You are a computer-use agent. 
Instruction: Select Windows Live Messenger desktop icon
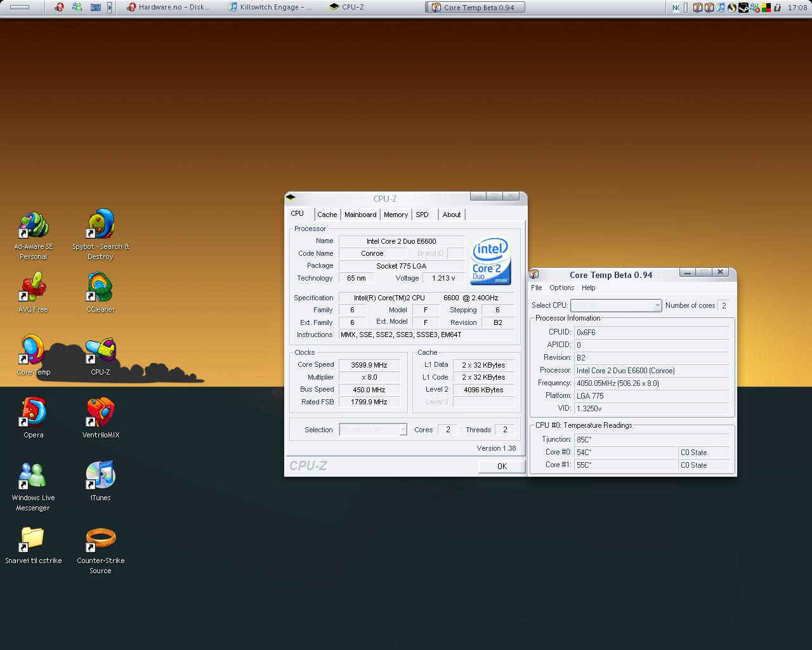(x=33, y=487)
